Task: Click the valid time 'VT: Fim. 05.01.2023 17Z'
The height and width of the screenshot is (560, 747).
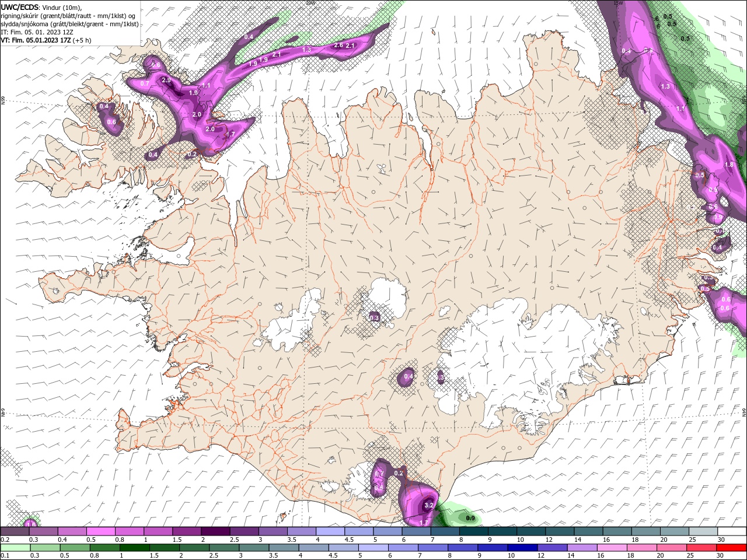Action: click(35, 40)
